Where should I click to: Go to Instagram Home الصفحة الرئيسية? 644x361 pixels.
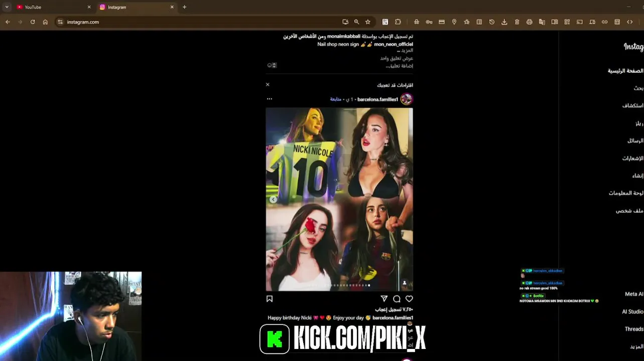pos(625,71)
